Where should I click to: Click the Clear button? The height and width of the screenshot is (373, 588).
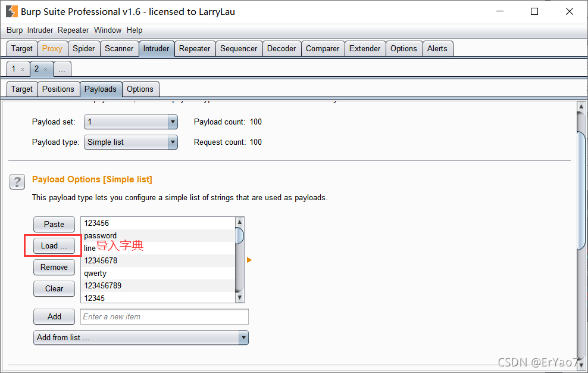pos(54,288)
